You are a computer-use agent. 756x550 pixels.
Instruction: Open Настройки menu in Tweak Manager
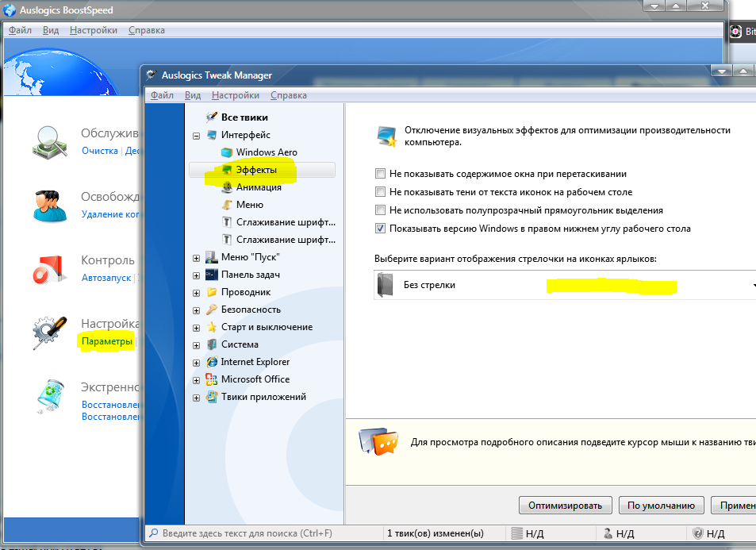click(236, 95)
